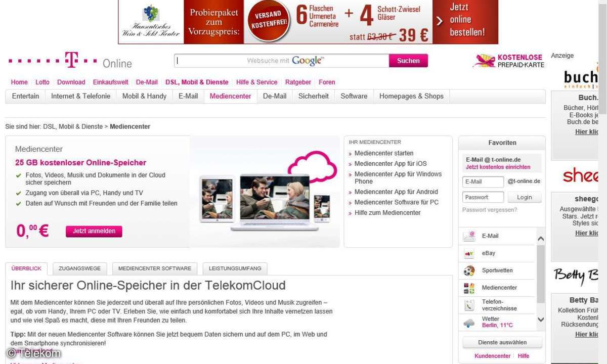
Task: Select Sicherheit menu item
Action: (314, 96)
